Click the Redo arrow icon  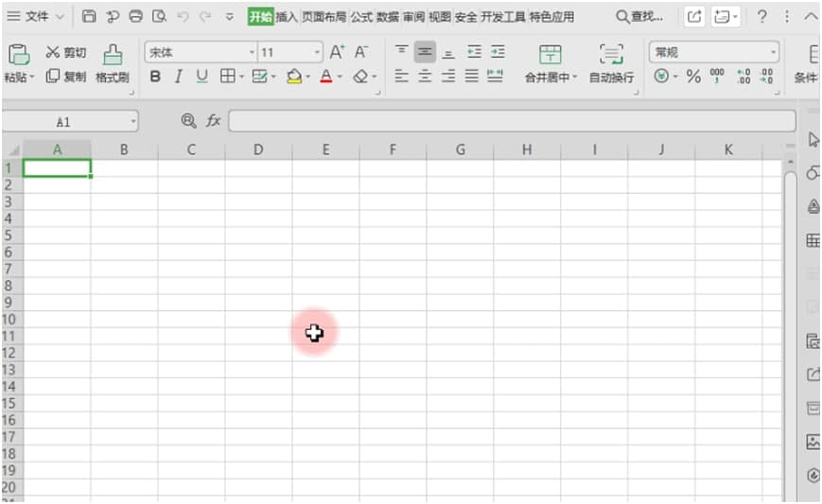[205, 16]
